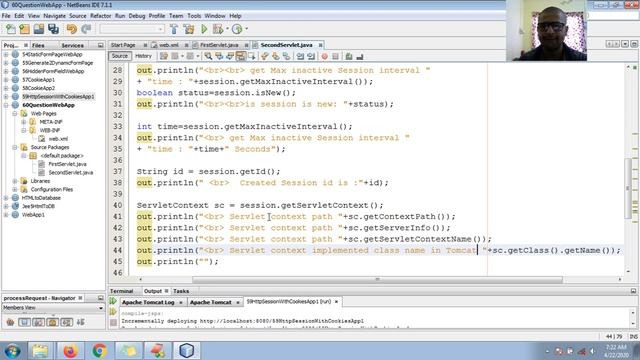Click the Profile Project icon
Image resolution: width=640 pixels, height=360 pixels.
237,29
